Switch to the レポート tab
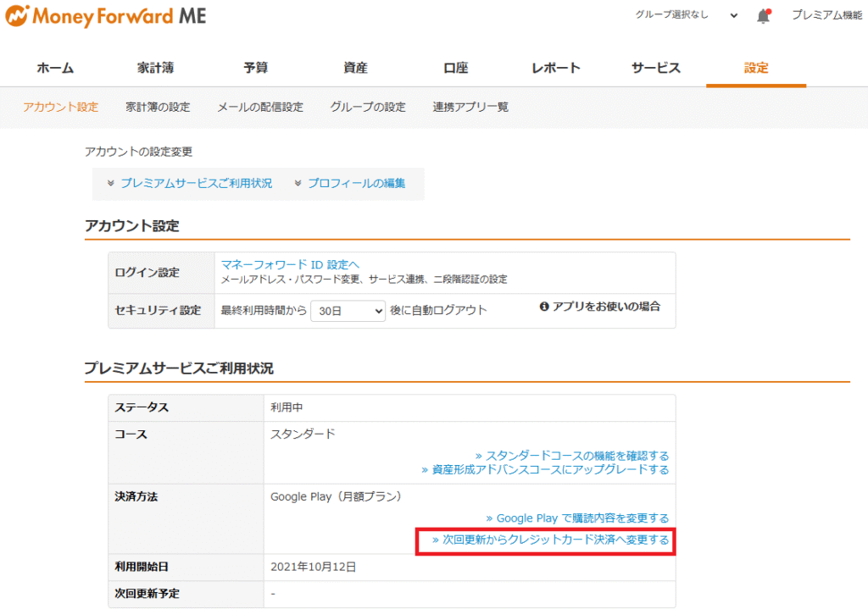This screenshot has width=868, height=609. (x=556, y=68)
